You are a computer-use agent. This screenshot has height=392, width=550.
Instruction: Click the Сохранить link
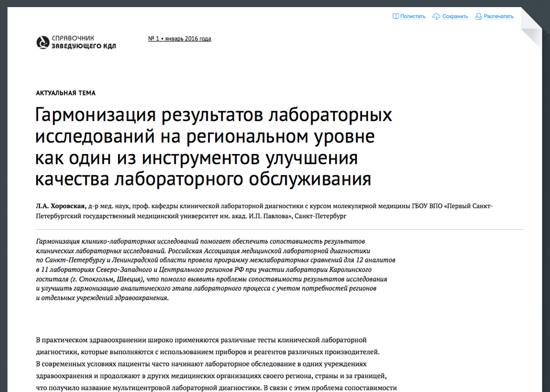[x=455, y=16]
